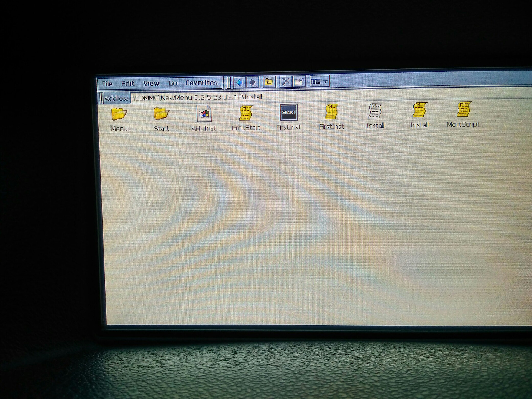Select the MortScript file icon

pos(463,109)
